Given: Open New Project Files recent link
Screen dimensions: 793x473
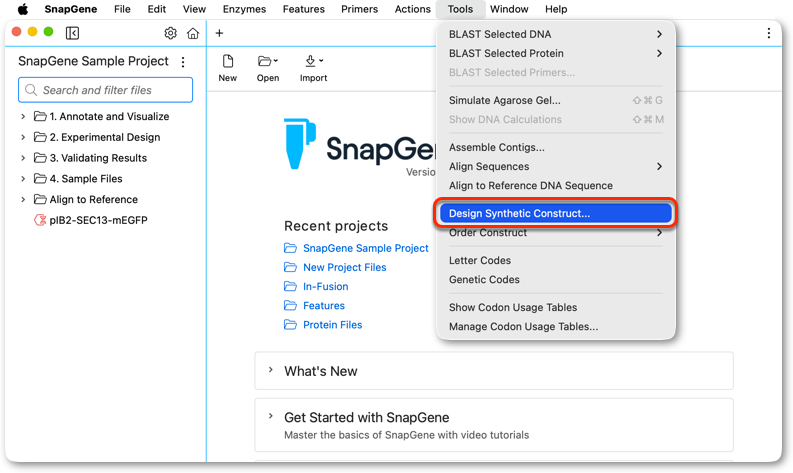Looking at the screenshot, I should coord(344,267).
